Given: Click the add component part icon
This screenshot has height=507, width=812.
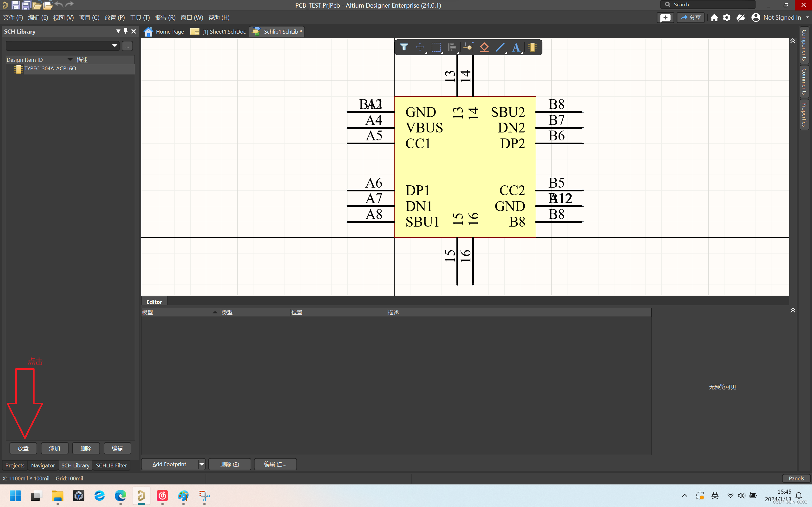Looking at the screenshot, I should (x=532, y=47).
